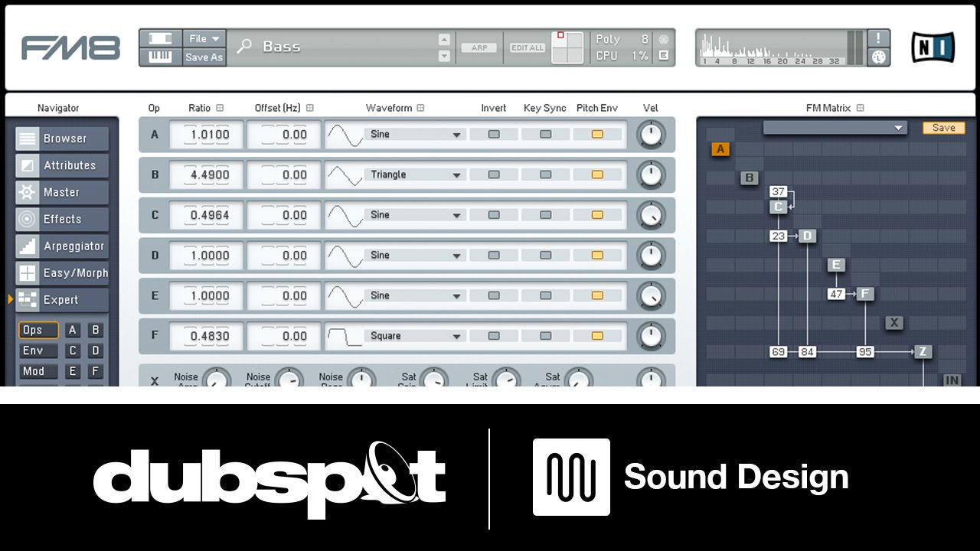The image size is (980, 551).
Task: Open the FM Matrix preset dropdown
Action: 835,128
